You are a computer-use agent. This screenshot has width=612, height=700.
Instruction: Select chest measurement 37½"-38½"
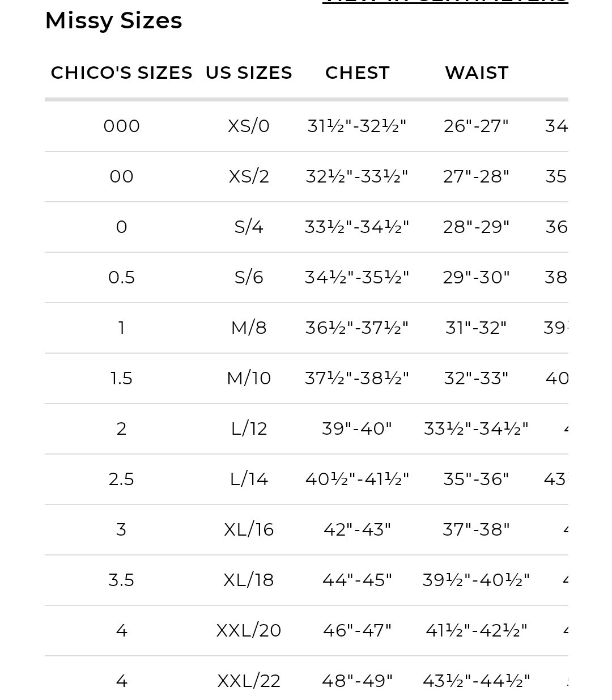(x=357, y=378)
